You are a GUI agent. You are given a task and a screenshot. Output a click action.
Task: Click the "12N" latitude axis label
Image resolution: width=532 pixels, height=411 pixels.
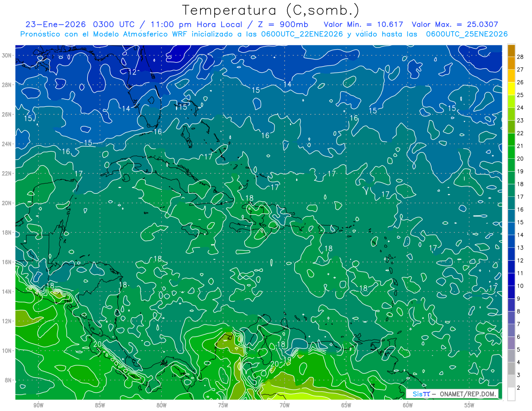coord(8,321)
